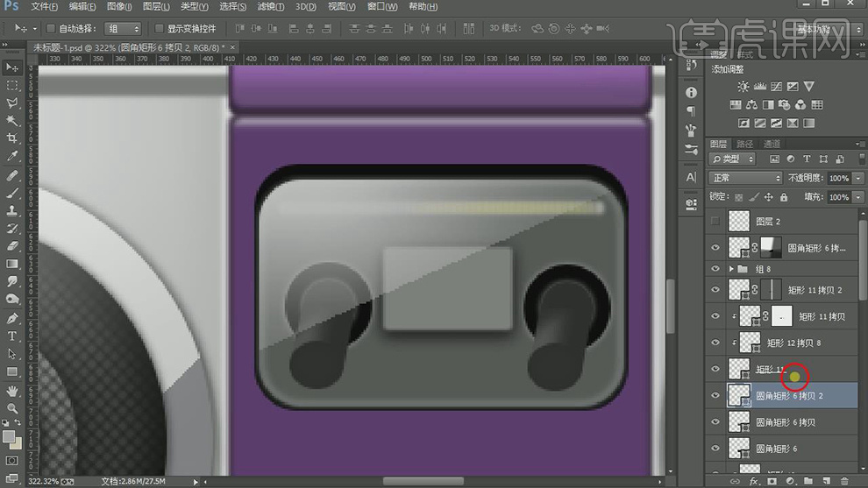Check the 显示变换控件 option
Image resolution: width=868 pixels, height=488 pixels.
pyautogui.click(x=159, y=29)
